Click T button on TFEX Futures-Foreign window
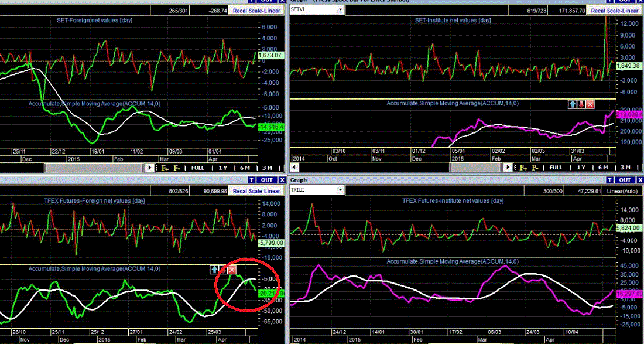 [x=251, y=180]
